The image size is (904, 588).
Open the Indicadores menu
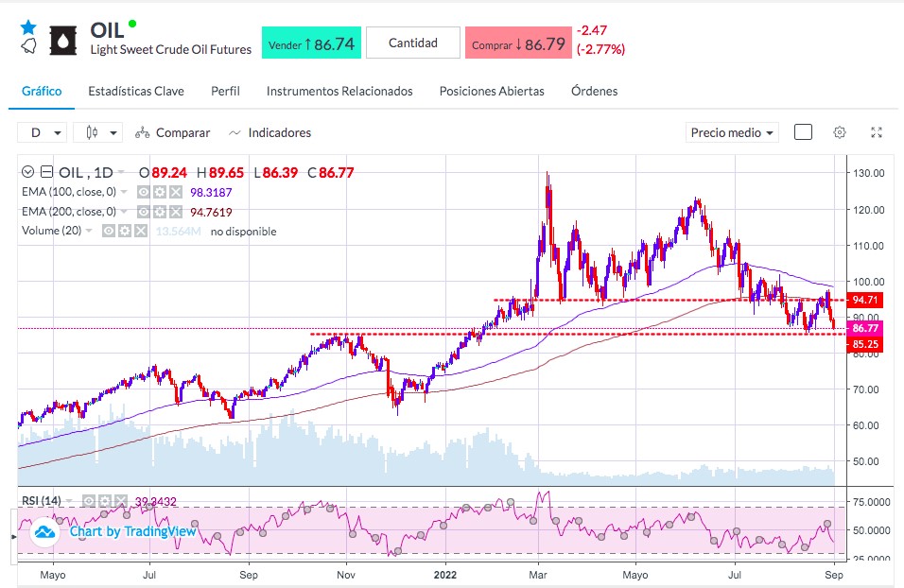(269, 132)
